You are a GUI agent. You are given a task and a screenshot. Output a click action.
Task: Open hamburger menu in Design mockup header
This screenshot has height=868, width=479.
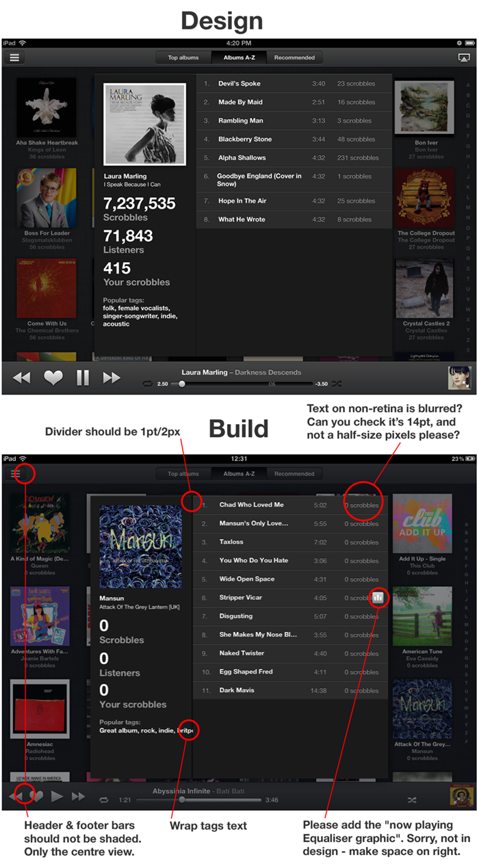pyautogui.click(x=14, y=58)
